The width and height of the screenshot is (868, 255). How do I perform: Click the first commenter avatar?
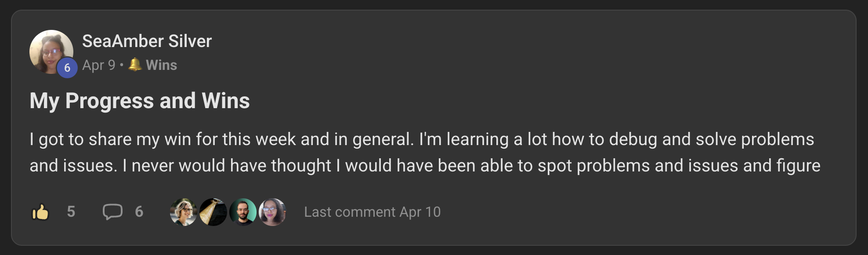click(184, 212)
